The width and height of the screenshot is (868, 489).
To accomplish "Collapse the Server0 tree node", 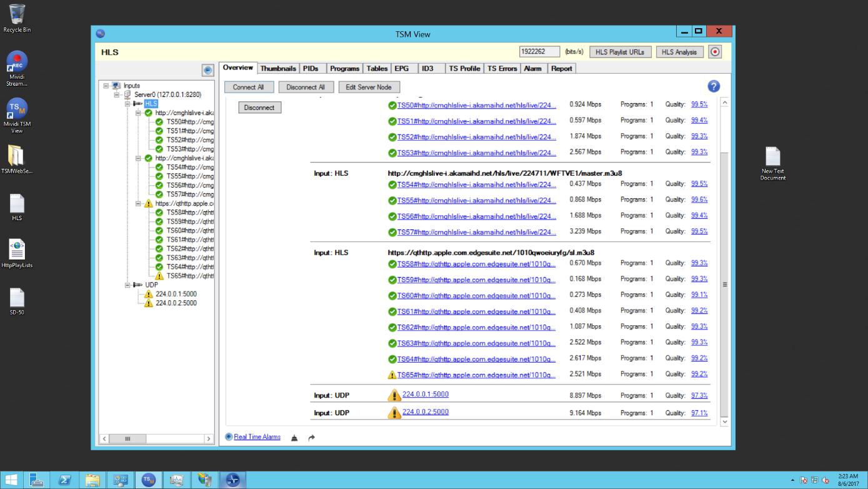I will [117, 94].
